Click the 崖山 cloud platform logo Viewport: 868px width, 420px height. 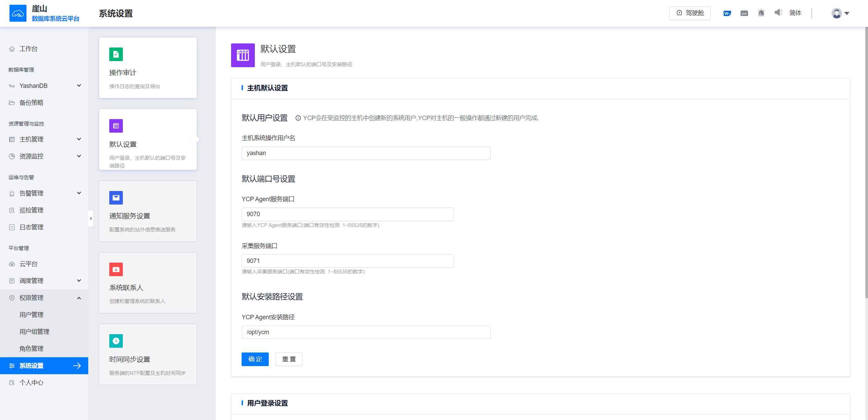(18, 13)
